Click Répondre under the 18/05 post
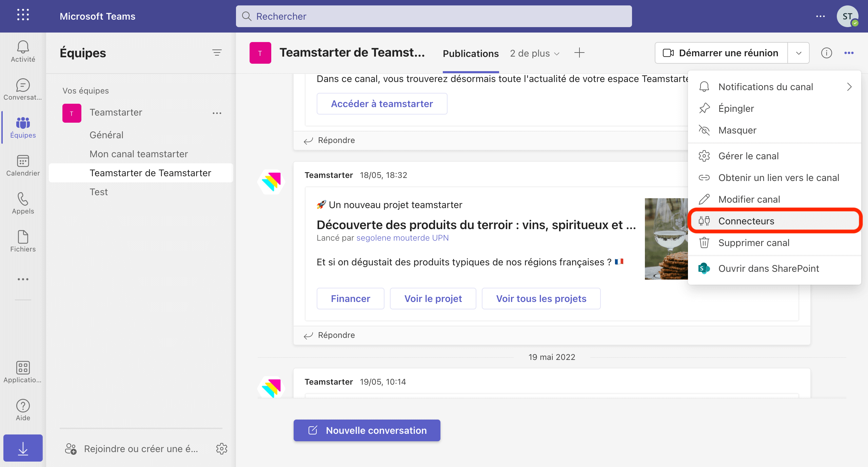 [329, 335]
